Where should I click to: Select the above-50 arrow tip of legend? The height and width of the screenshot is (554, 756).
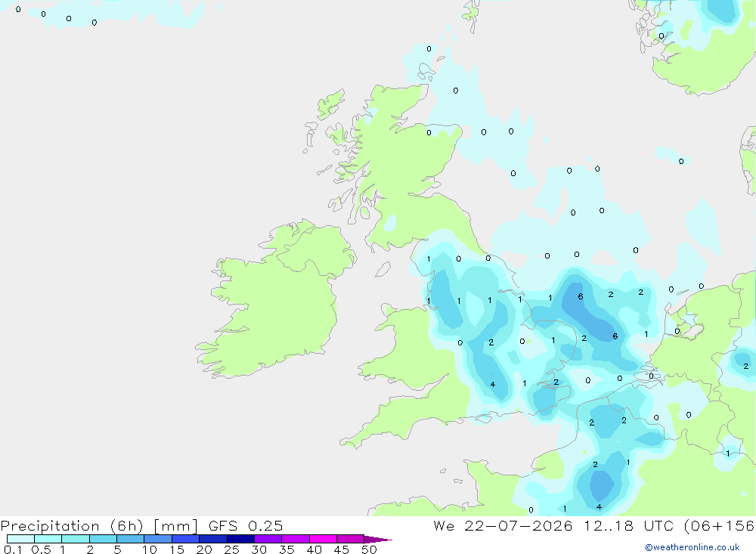pos(378,540)
